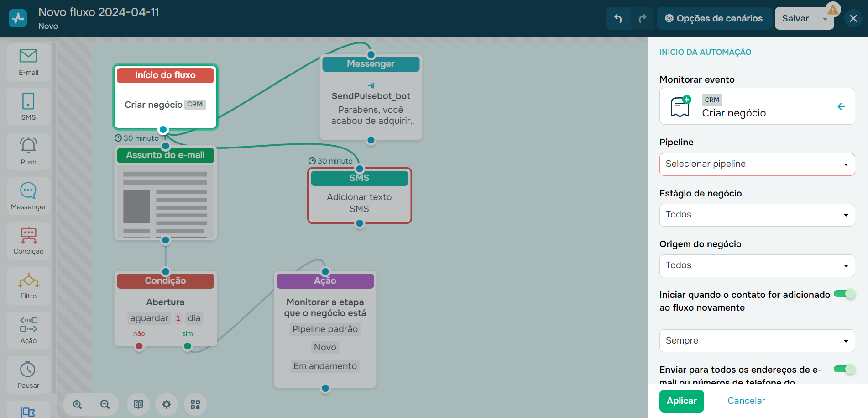Click the auto-arrange blocks icon
Screen dimensions: 868x418
coord(195,404)
